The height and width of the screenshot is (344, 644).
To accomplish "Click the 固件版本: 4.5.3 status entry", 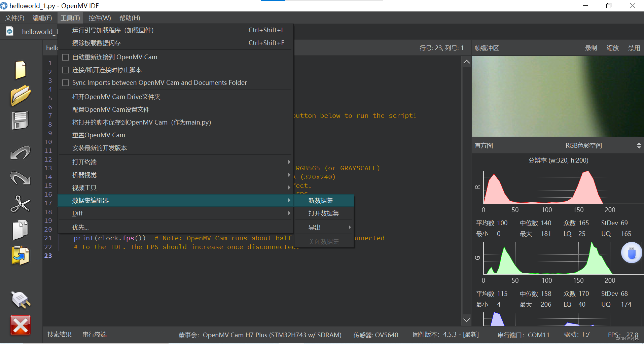I will [445, 335].
